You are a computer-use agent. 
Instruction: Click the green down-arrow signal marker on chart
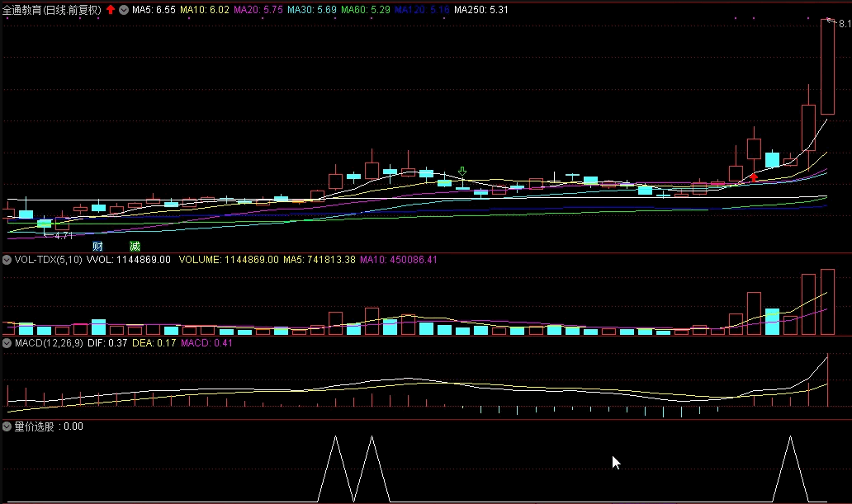[462, 172]
